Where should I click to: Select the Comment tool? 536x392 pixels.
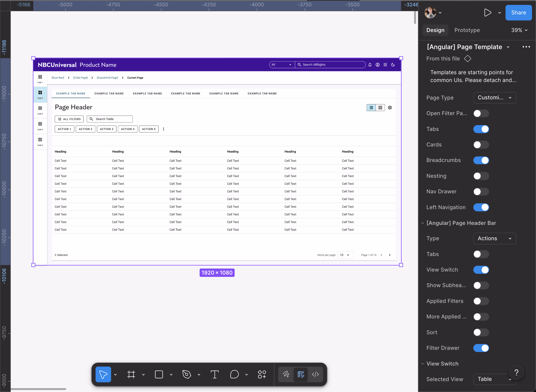234,374
